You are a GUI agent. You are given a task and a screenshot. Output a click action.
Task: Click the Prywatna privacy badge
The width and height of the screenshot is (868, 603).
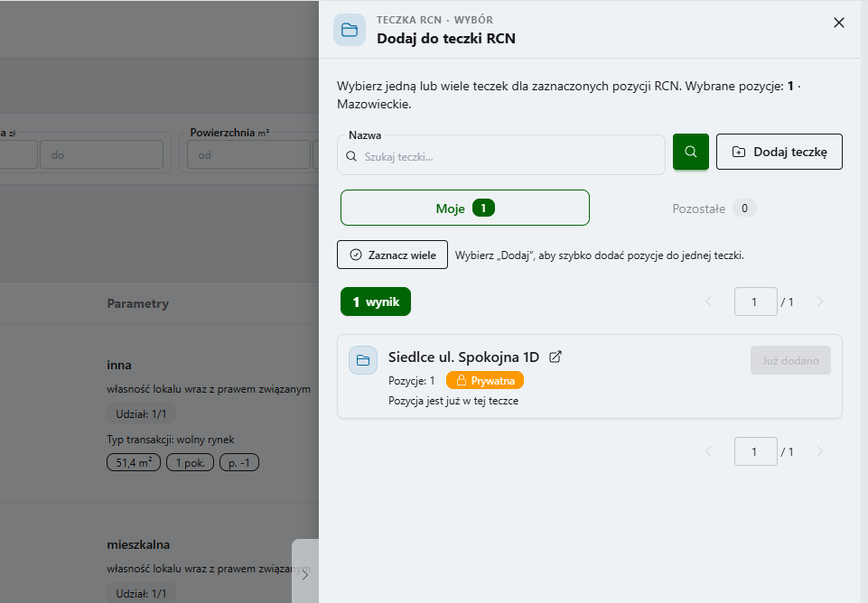[485, 381]
